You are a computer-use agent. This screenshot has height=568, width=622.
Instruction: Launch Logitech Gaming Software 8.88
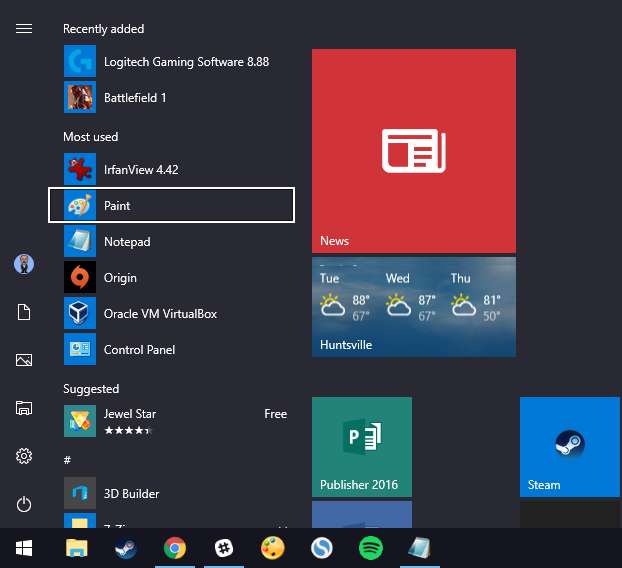click(171, 61)
